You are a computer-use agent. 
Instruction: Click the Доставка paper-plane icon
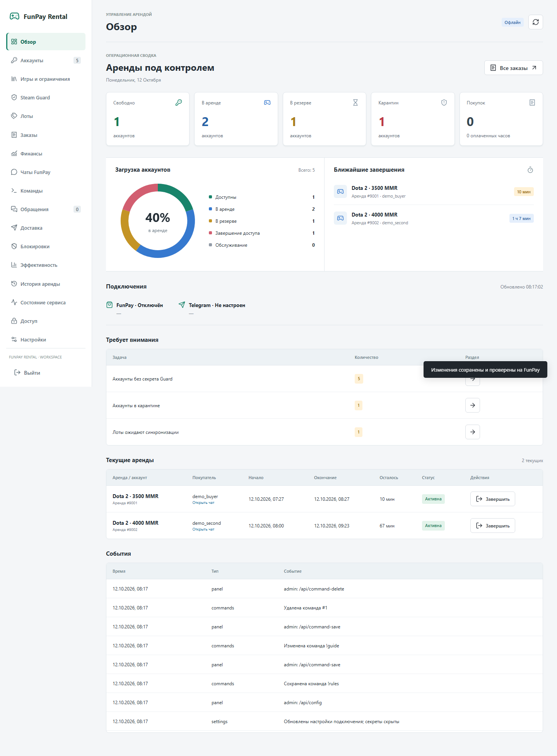tap(14, 228)
